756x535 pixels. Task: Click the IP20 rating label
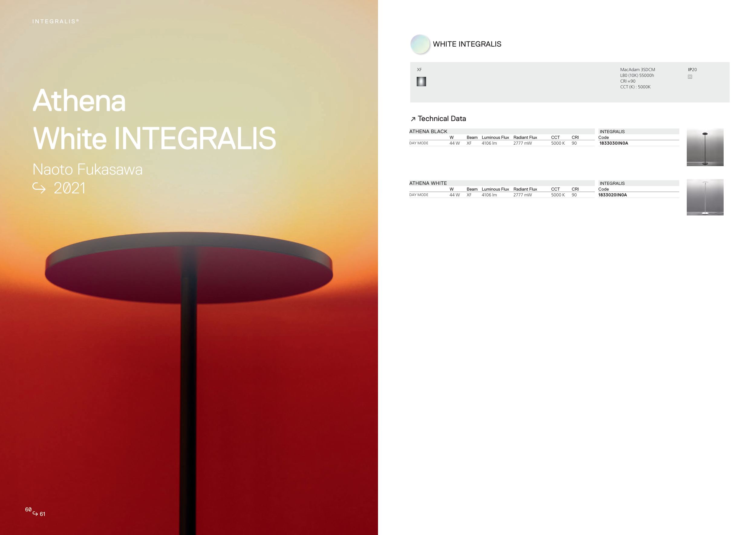pyautogui.click(x=692, y=70)
